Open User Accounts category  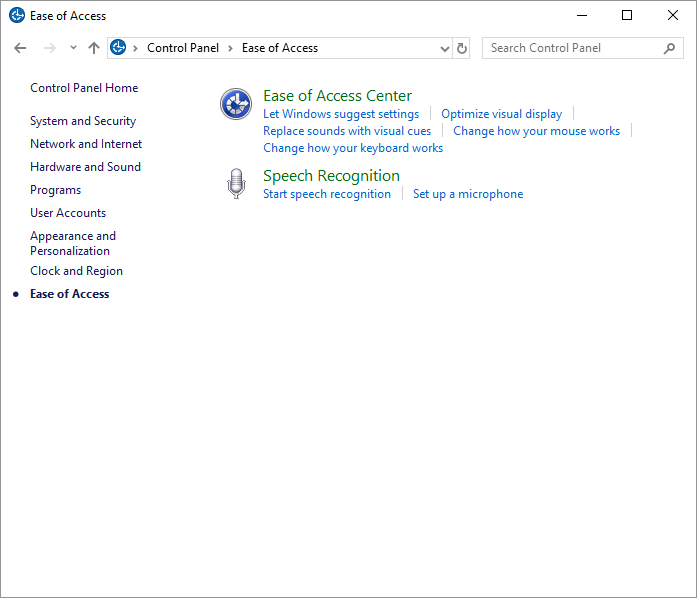click(68, 213)
